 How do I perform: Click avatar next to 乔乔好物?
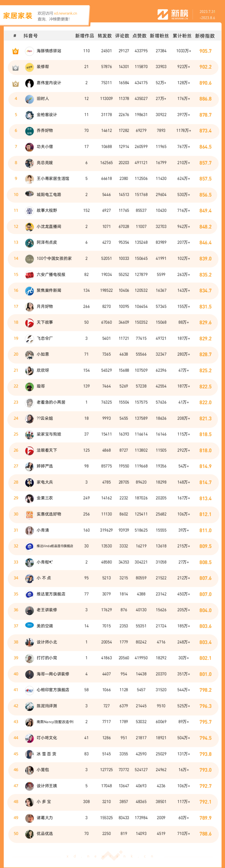tap(30, 131)
